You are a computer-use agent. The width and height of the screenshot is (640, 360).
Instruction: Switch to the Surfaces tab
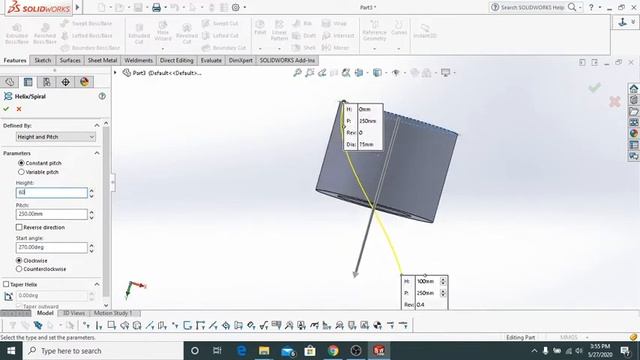click(x=70, y=60)
